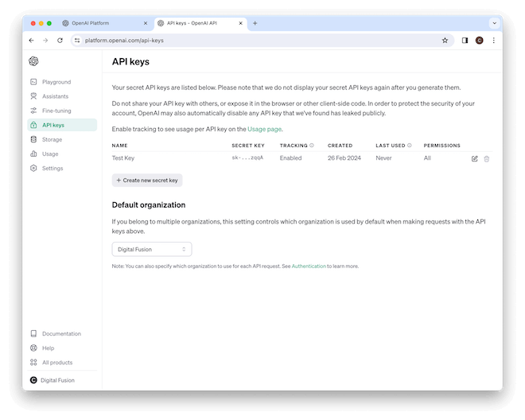525x420 pixels.
Task: Edit the Test Key using pencil icon
Action: click(x=474, y=159)
